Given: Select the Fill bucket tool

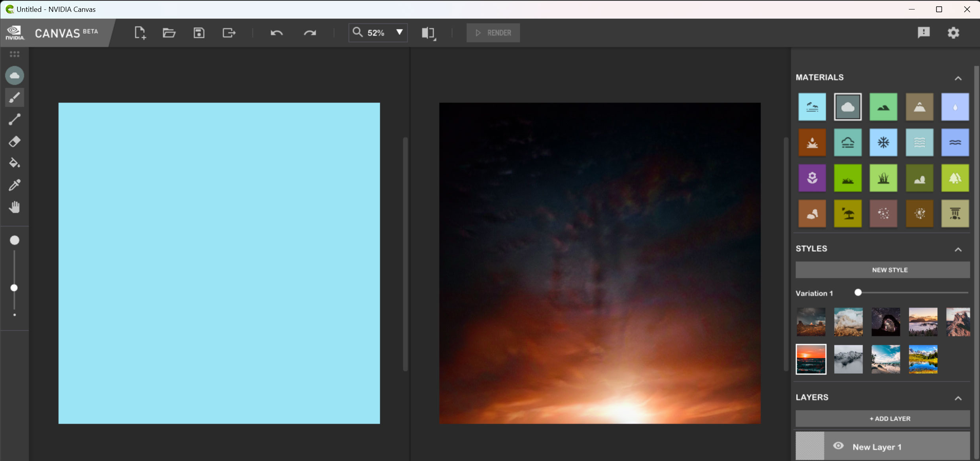Looking at the screenshot, I should point(15,163).
